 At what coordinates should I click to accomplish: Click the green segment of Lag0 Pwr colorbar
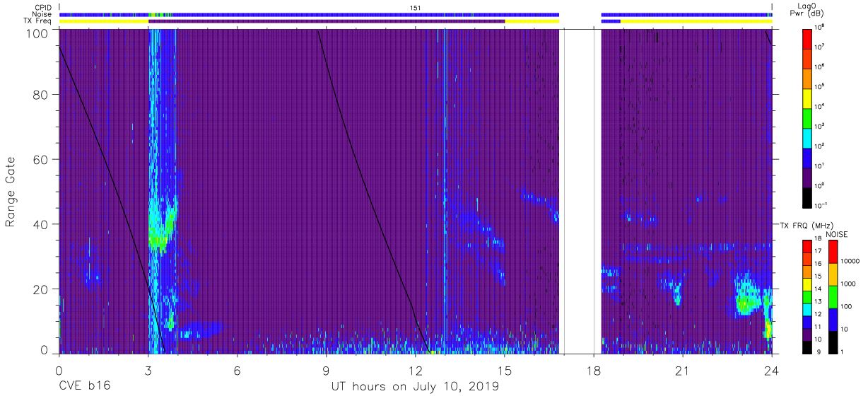(x=808, y=117)
